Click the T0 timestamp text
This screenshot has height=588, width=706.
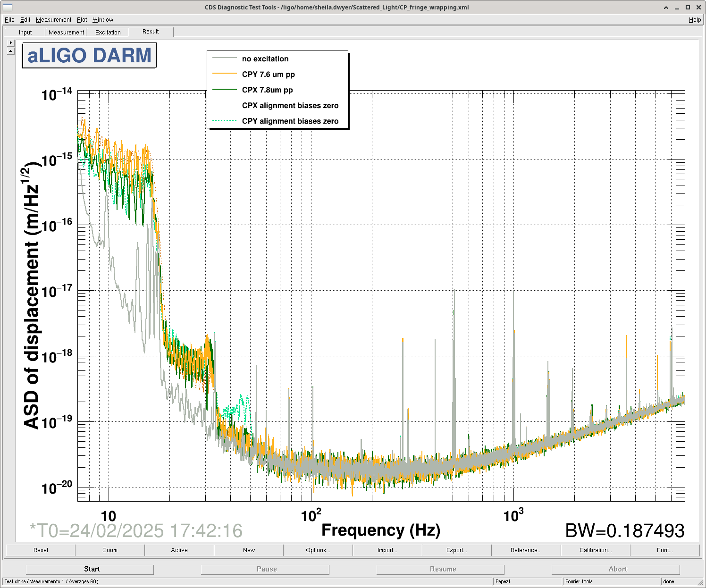(x=136, y=531)
